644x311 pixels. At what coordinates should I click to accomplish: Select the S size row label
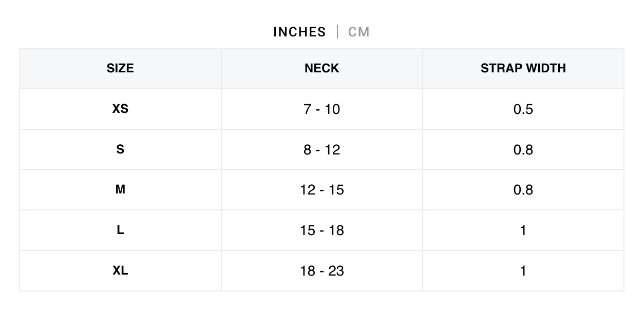[x=120, y=149]
